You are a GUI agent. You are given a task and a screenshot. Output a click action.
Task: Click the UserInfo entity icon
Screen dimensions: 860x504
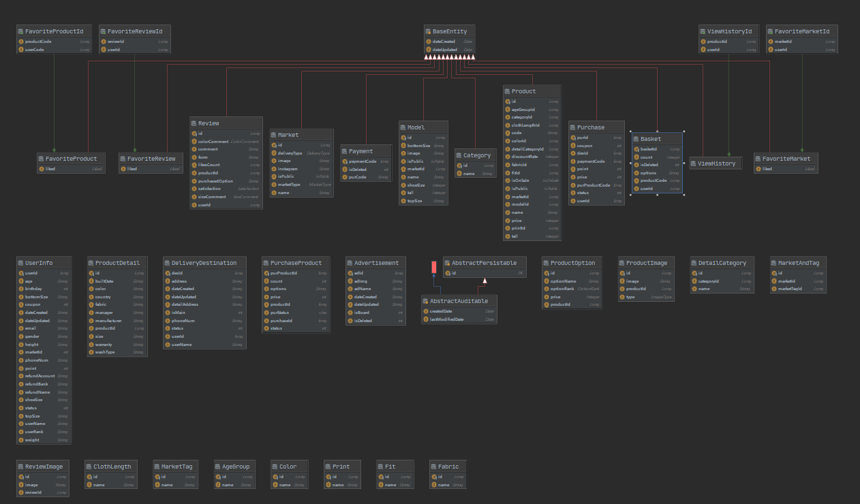click(x=21, y=263)
